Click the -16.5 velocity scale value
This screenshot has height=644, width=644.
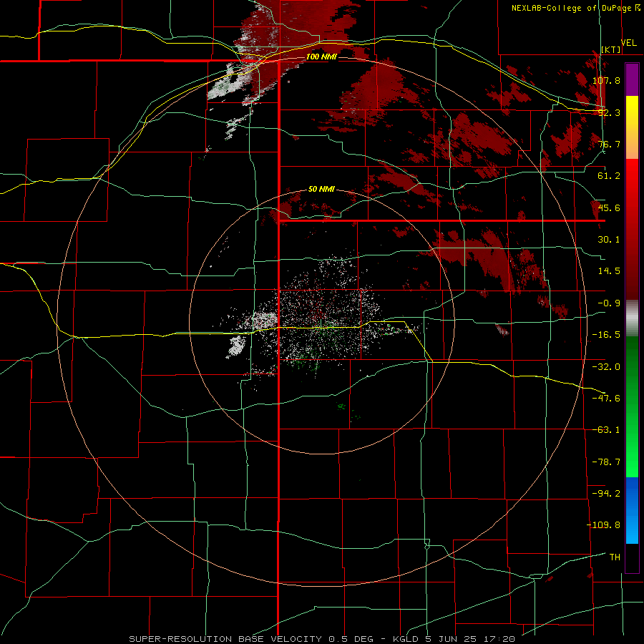pyautogui.click(x=606, y=335)
